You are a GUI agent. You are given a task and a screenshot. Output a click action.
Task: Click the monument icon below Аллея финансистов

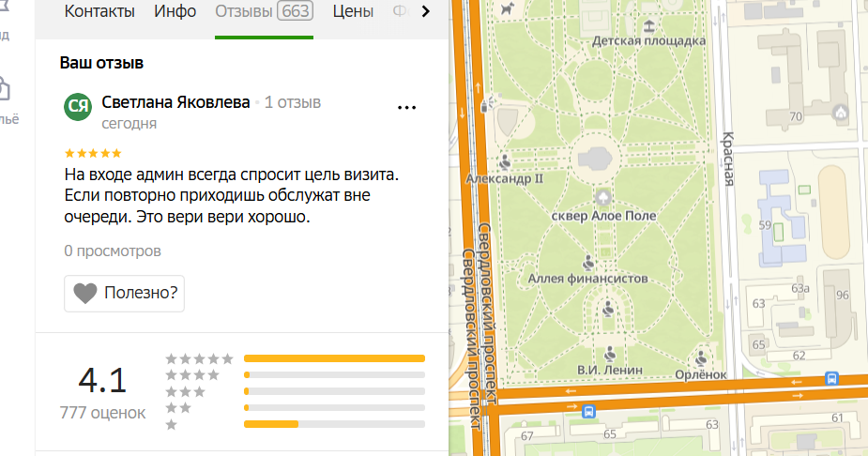click(608, 309)
